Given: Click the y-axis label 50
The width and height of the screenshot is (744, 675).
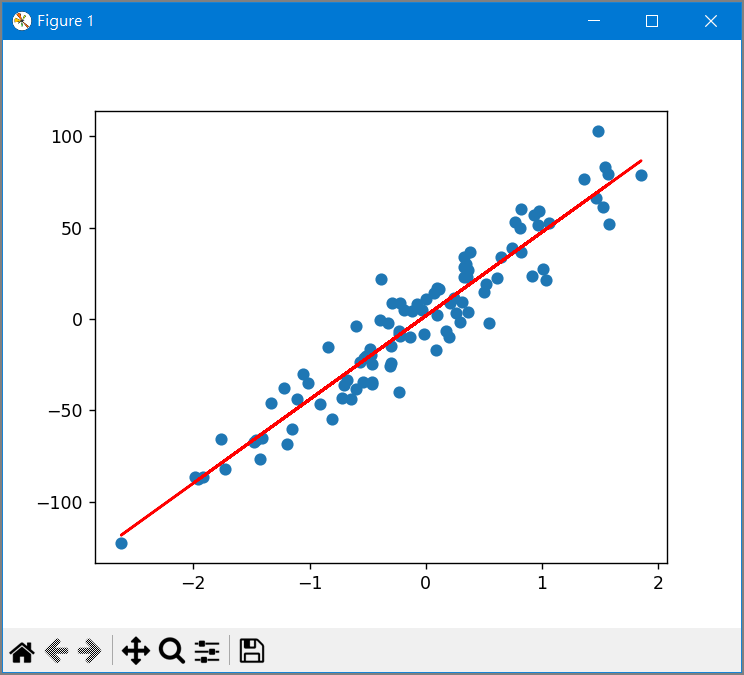Looking at the screenshot, I should tap(72, 229).
